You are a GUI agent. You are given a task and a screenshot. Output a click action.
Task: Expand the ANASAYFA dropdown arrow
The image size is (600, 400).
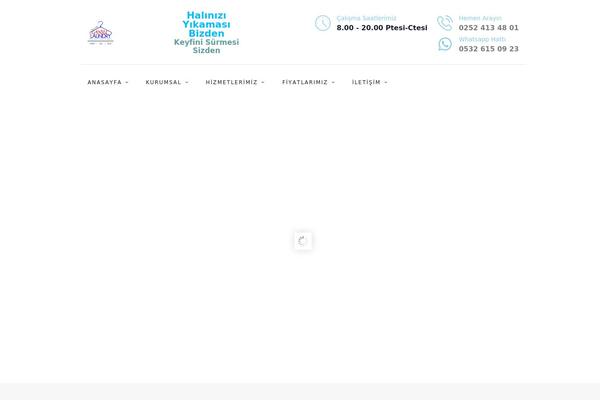point(127,82)
